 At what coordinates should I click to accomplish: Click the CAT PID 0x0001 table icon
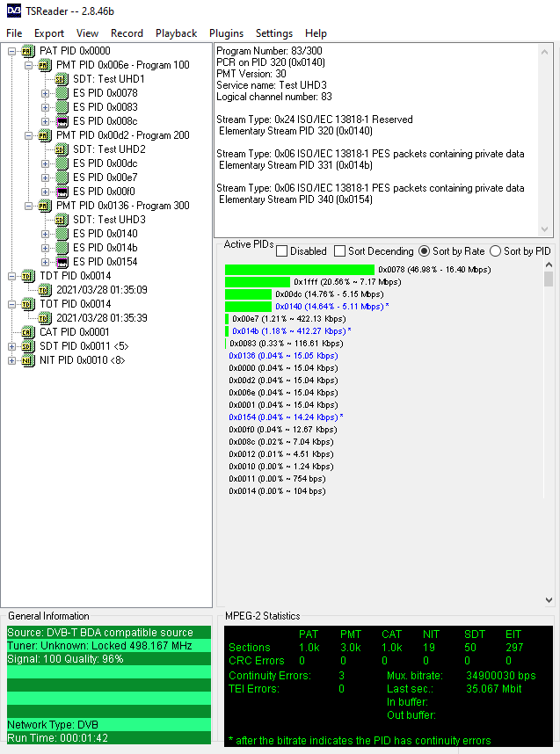[x=28, y=332]
